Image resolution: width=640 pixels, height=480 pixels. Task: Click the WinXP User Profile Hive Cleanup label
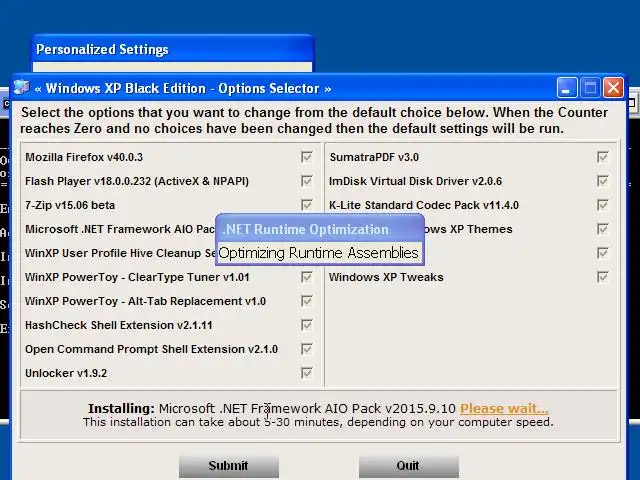click(120, 253)
